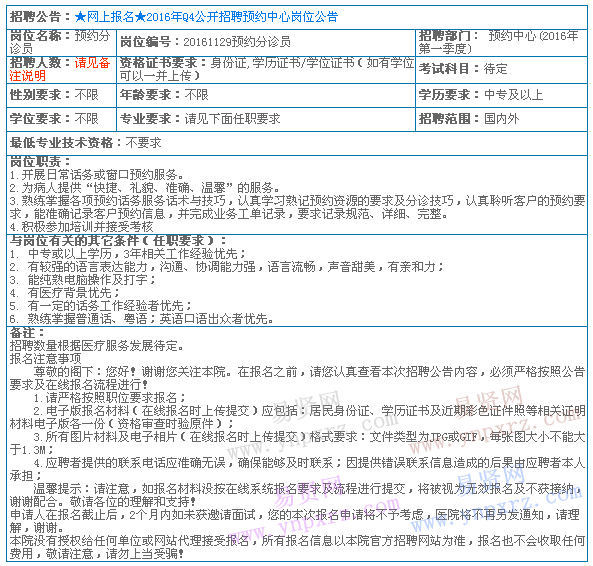The image size is (593, 566).
Task: Click the 招聘范围 国内外 cell
Action: (x=501, y=119)
